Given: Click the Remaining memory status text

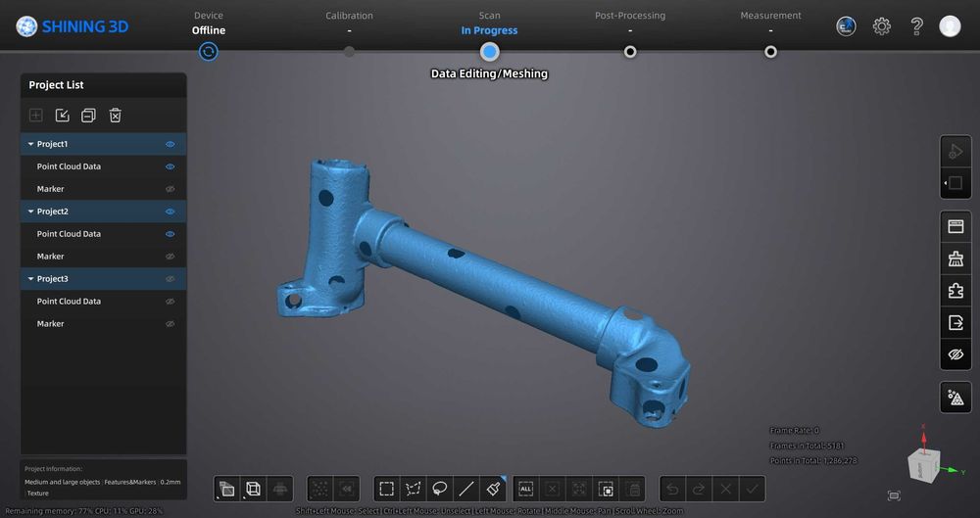Looking at the screenshot, I should coord(83,511).
